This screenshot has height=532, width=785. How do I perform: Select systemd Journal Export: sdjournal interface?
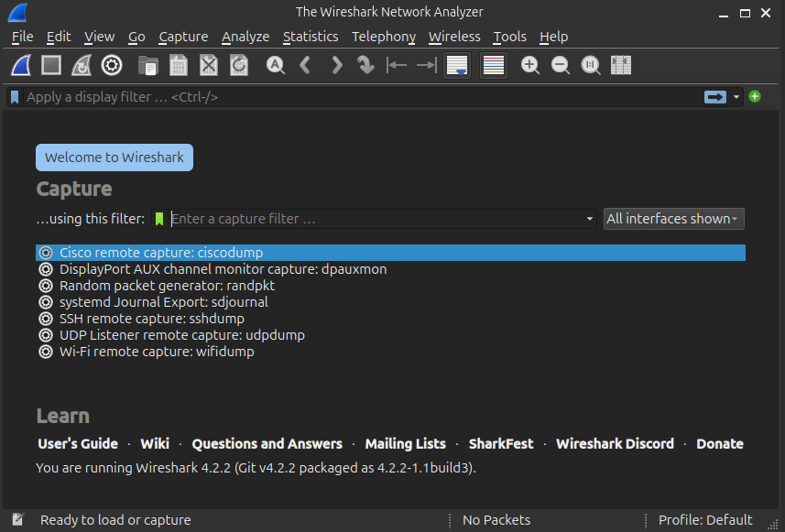click(390, 302)
